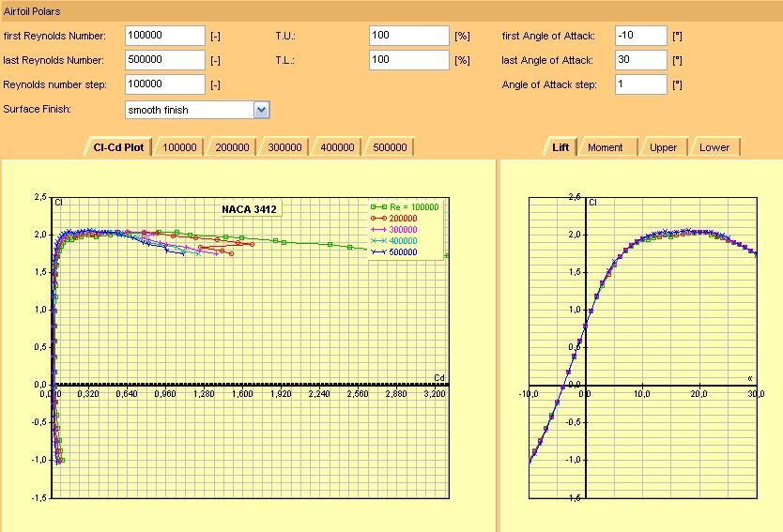Screen dimensions: 783x532
Task: Select the 100000 Reynolds tab
Action: pos(179,147)
